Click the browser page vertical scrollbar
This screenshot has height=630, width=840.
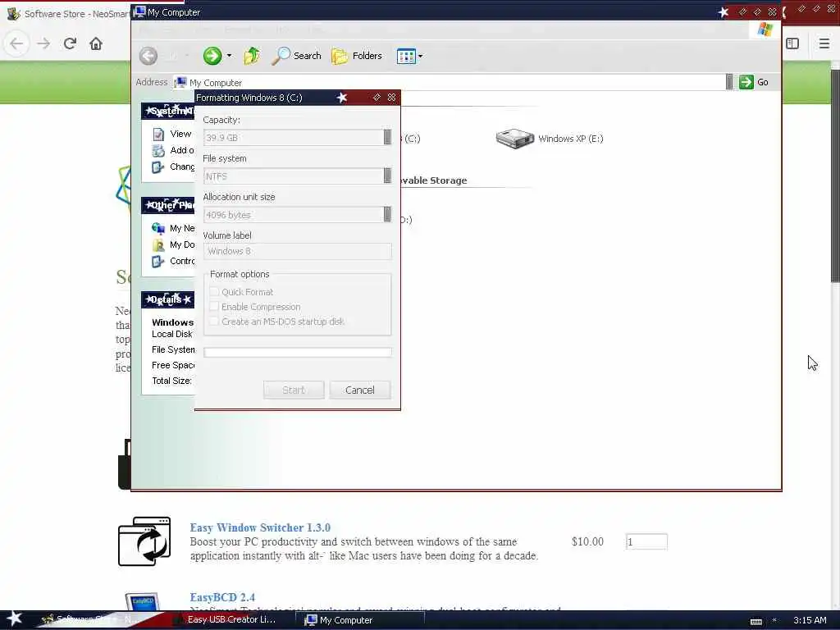pyautogui.click(x=835, y=176)
